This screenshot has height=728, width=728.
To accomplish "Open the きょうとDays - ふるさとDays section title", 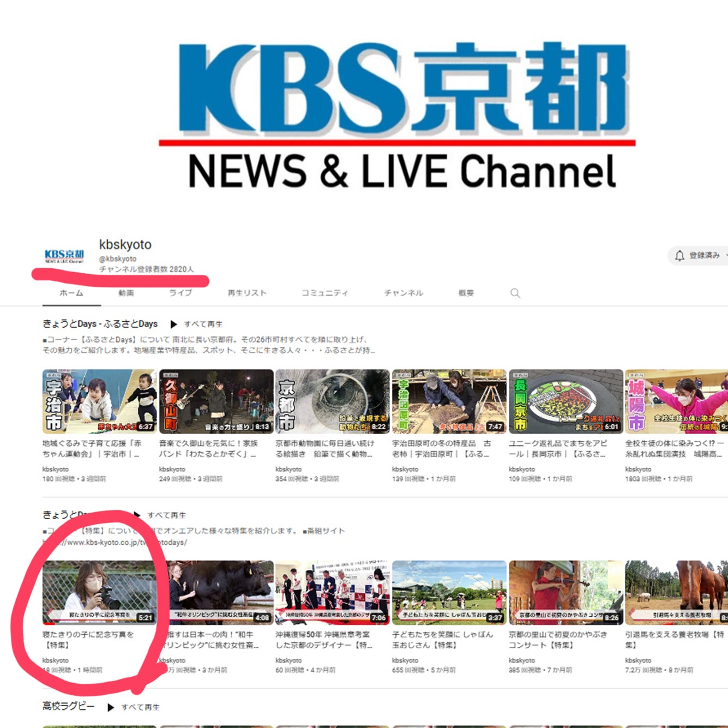I will pos(100,324).
